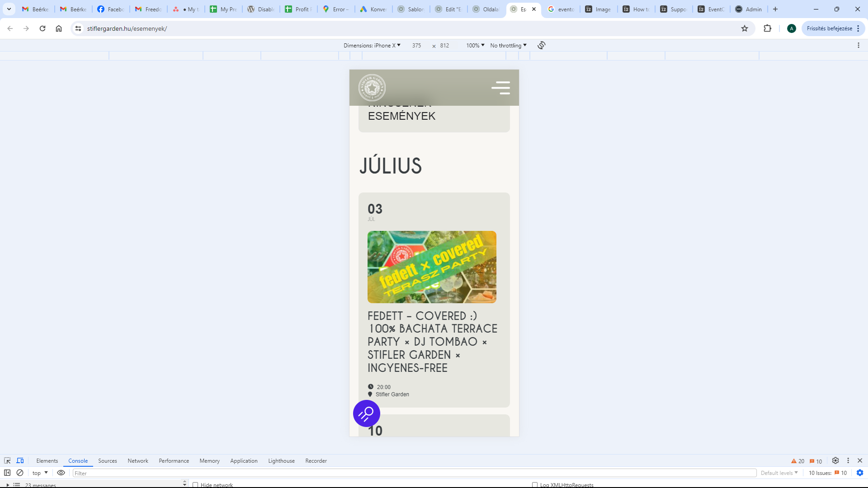Rotate the device viewport orientation

tap(542, 45)
